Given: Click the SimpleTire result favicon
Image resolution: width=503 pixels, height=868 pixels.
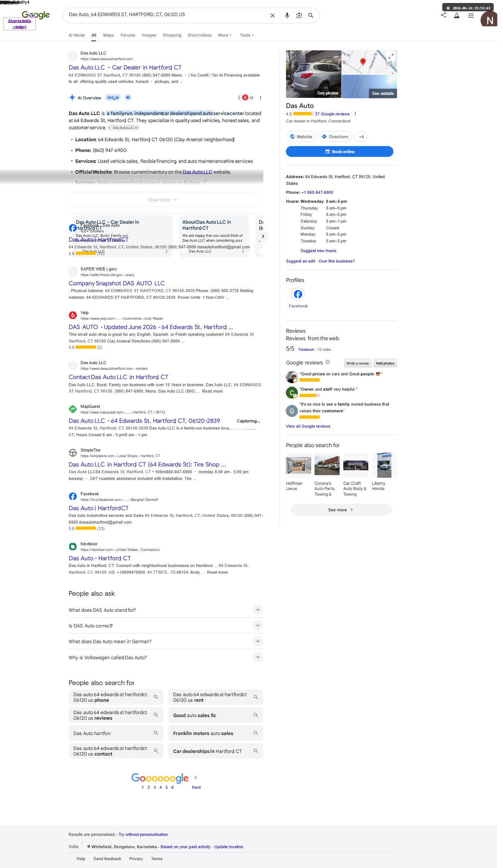Looking at the screenshot, I should [x=73, y=453].
